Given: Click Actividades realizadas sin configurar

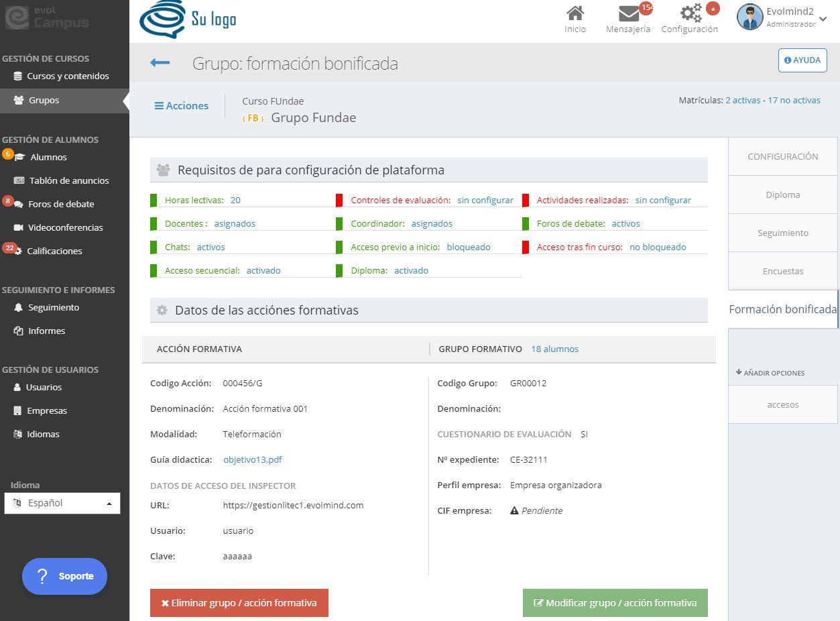Looking at the screenshot, I should [x=663, y=200].
